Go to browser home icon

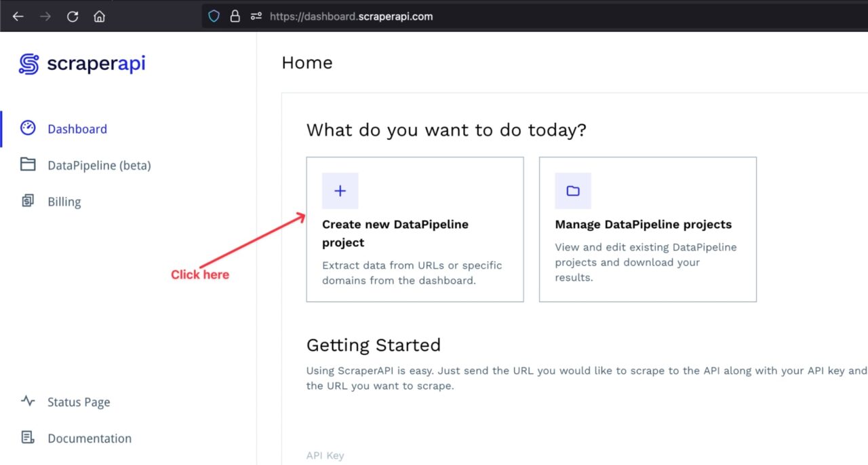pyautogui.click(x=100, y=16)
